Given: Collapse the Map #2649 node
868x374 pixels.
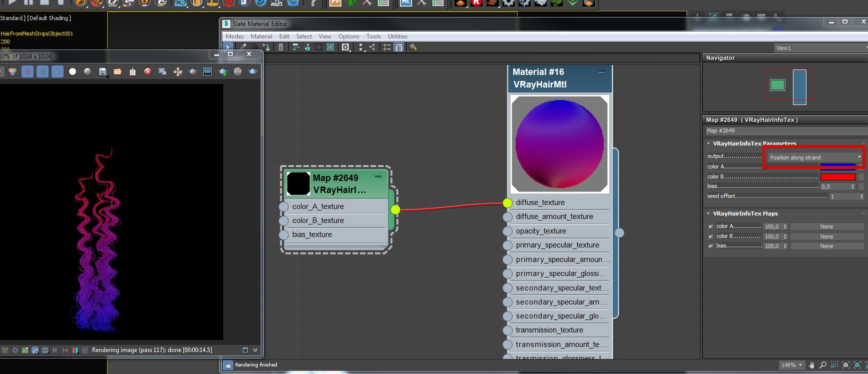Looking at the screenshot, I should click(378, 176).
